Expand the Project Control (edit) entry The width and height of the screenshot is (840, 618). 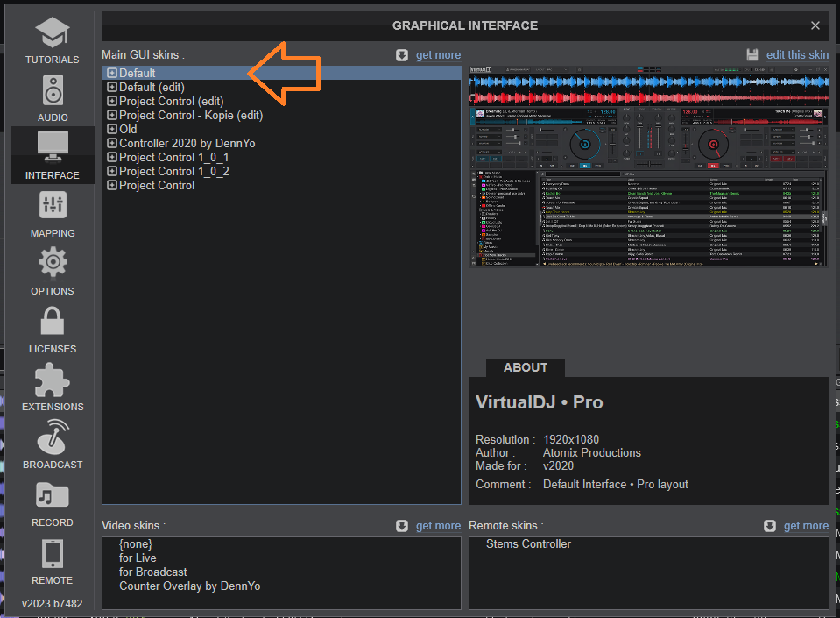[x=112, y=101]
